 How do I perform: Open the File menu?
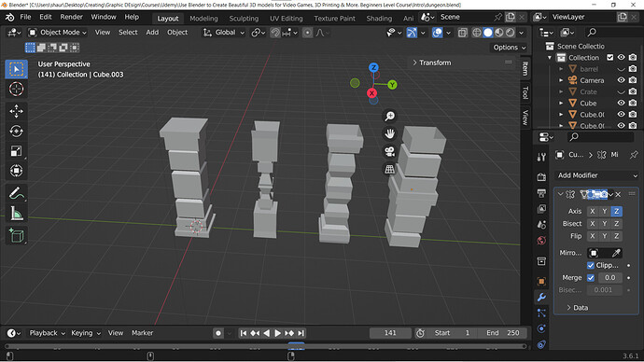(25, 17)
